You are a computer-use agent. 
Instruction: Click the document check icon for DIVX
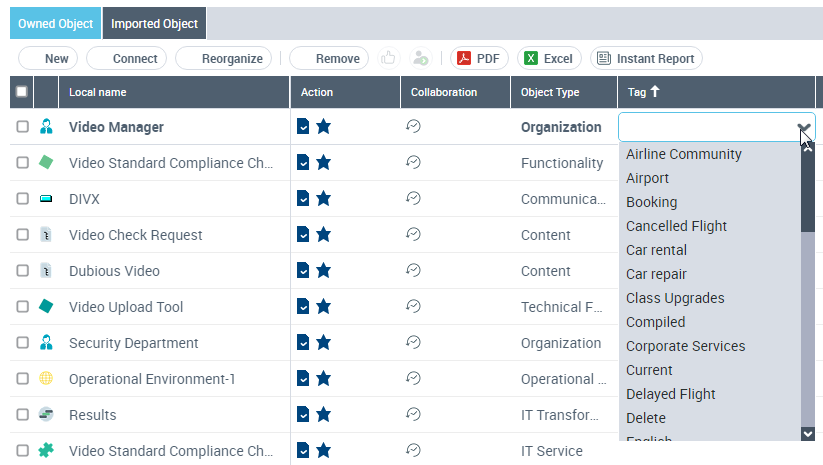pyautogui.click(x=303, y=199)
